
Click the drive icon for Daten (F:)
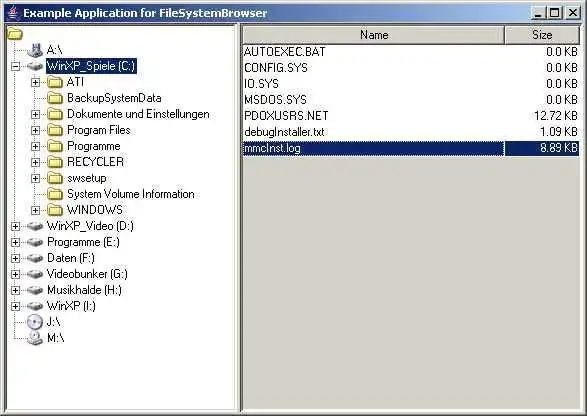point(35,258)
